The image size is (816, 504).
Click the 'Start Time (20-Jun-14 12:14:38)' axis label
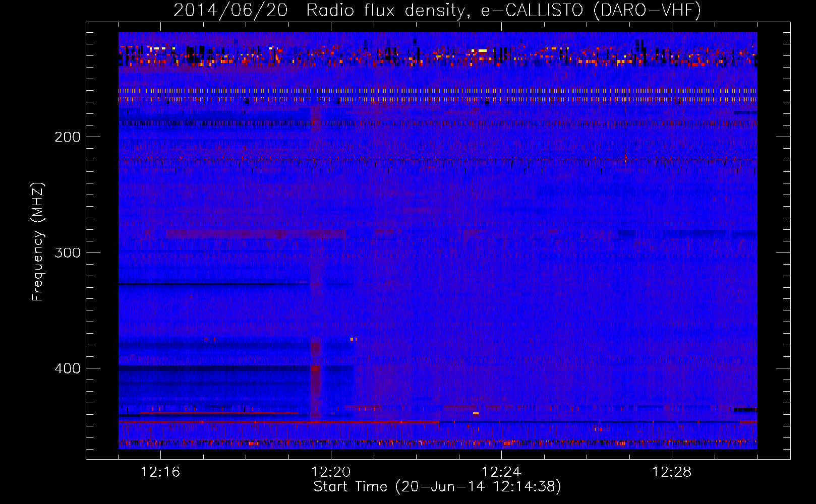[437, 487]
